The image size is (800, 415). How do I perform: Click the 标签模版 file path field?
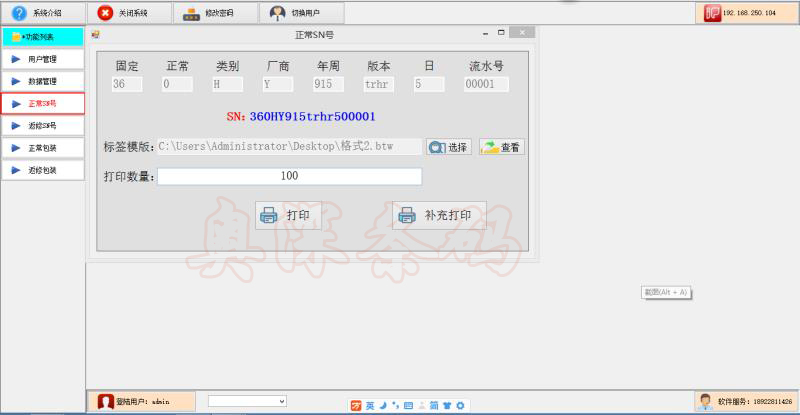[289, 147]
